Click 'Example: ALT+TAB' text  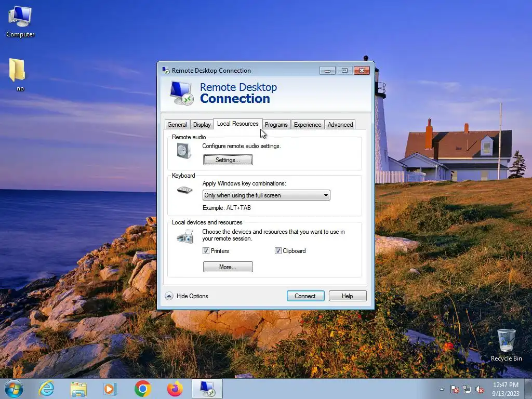click(x=227, y=208)
